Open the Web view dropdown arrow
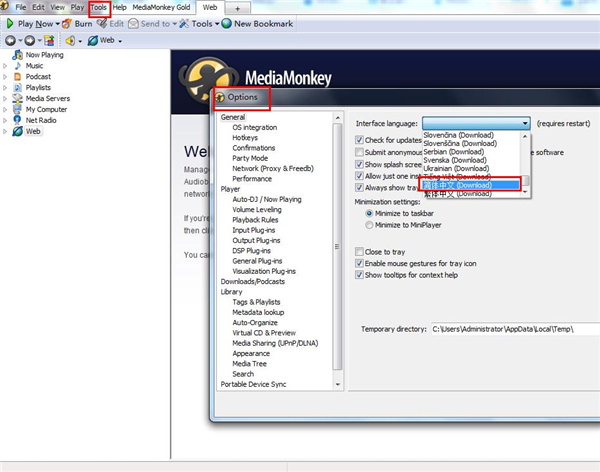Image resolution: width=600 pixels, height=472 pixels. tap(120, 41)
